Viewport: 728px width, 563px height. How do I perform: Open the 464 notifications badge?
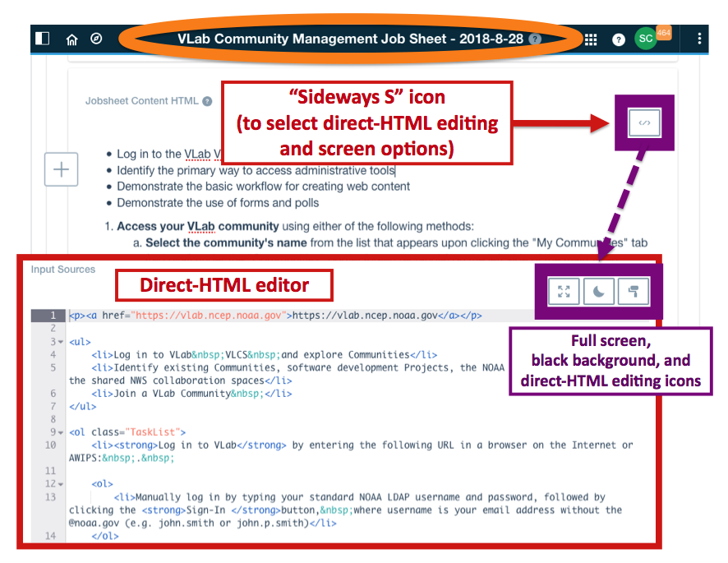664,33
